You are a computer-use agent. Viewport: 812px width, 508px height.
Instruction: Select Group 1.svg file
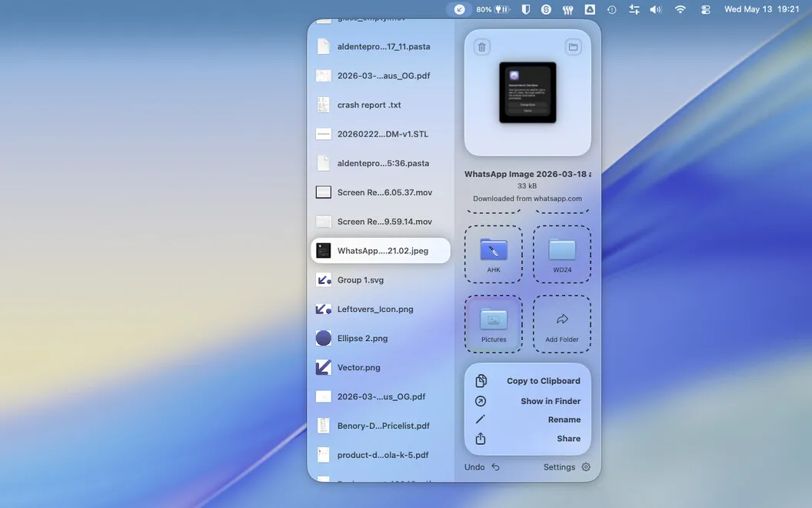coord(381,280)
